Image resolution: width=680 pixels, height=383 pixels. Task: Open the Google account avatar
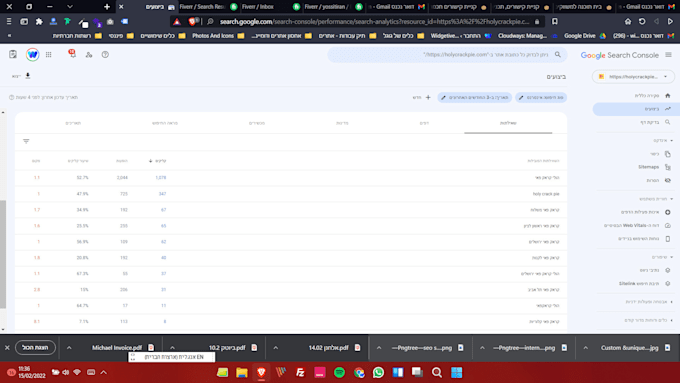click(33, 55)
